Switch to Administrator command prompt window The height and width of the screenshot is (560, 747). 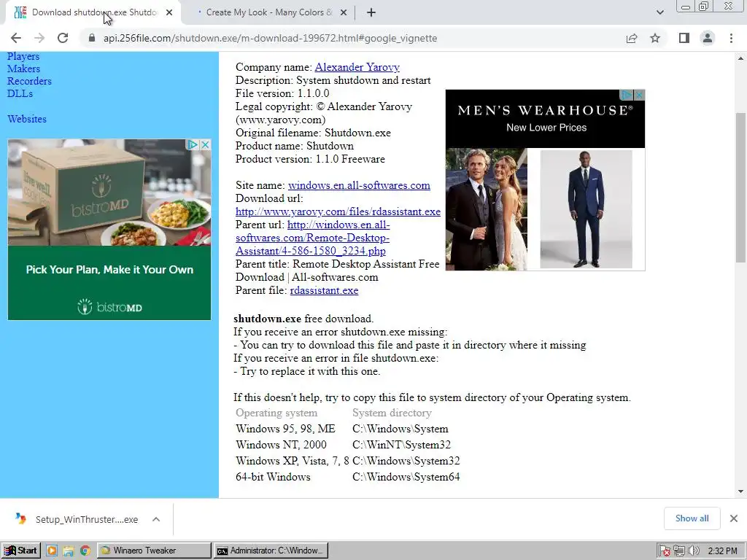271,551
